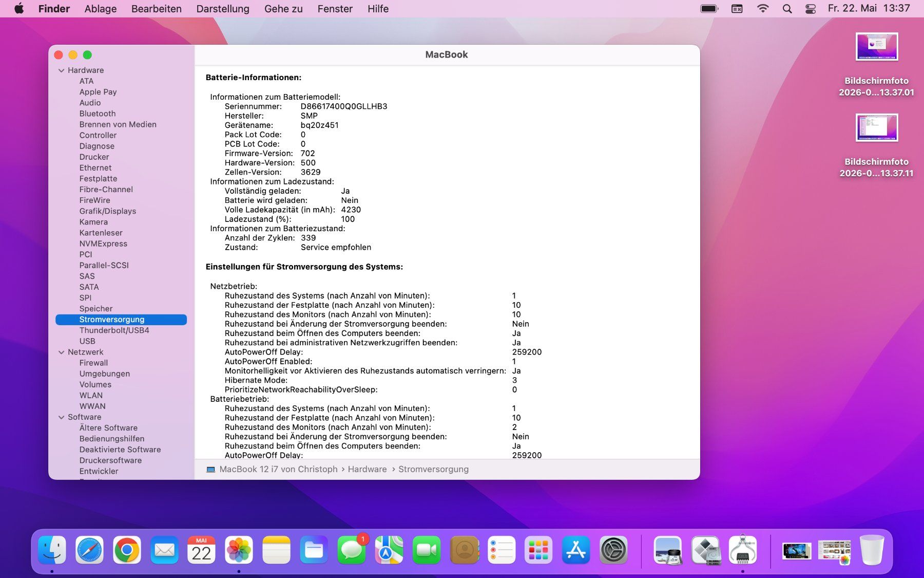Select Bildschirmfoto 13.37.01 on desktop
Viewport: 924px width, 578px height.
coord(877,65)
